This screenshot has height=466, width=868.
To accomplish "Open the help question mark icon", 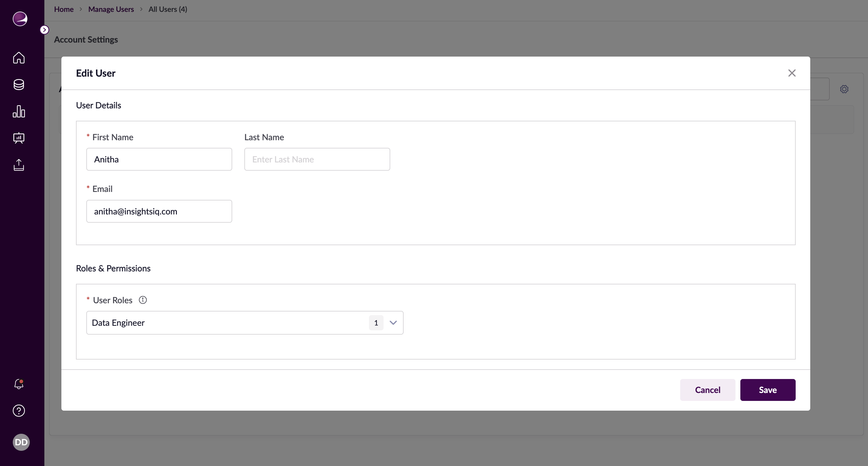I will point(19,410).
